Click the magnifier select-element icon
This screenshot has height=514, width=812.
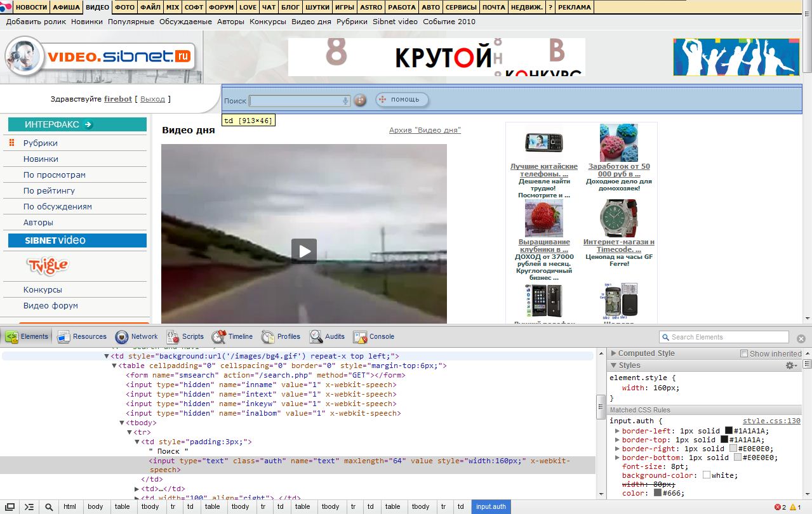(48, 507)
